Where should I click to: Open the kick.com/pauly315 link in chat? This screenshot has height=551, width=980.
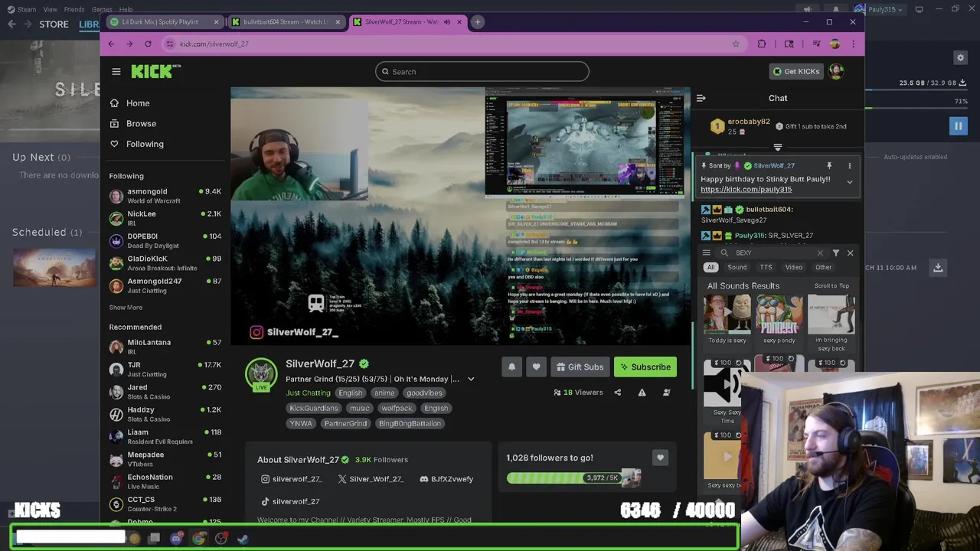tap(746, 190)
